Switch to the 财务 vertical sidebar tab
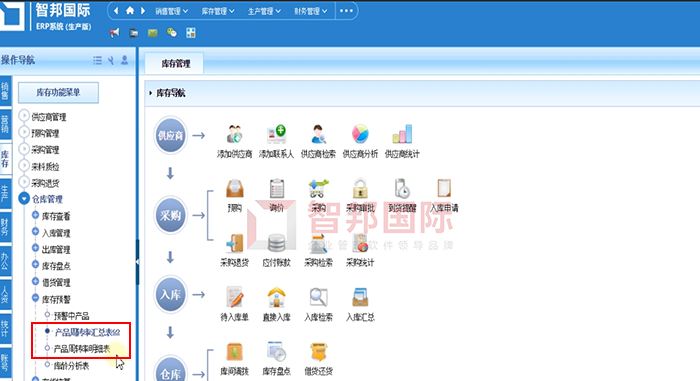The width and height of the screenshot is (700, 381). [x=5, y=227]
